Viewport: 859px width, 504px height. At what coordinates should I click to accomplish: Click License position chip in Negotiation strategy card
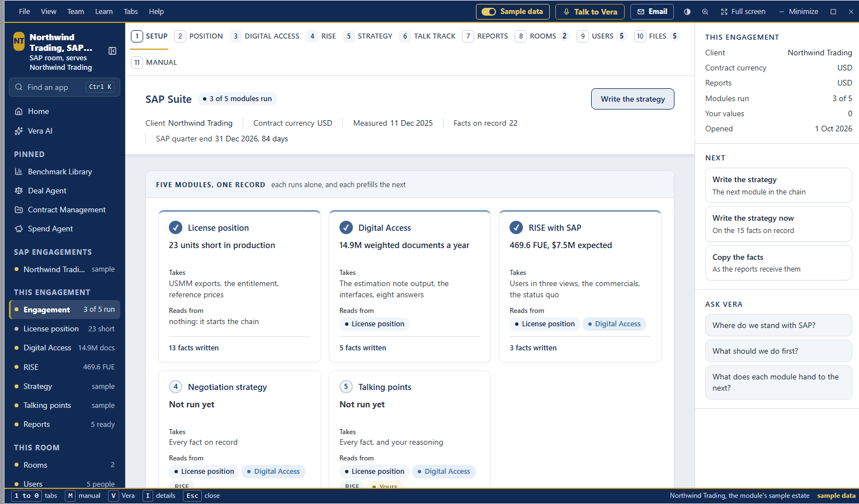(x=204, y=472)
